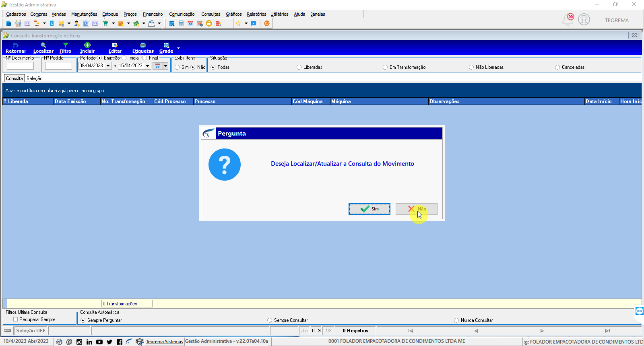Select the Nunca Consultar radio option
Image resolution: width=644 pixels, height=346 pixels.
(x=456, y=320)
